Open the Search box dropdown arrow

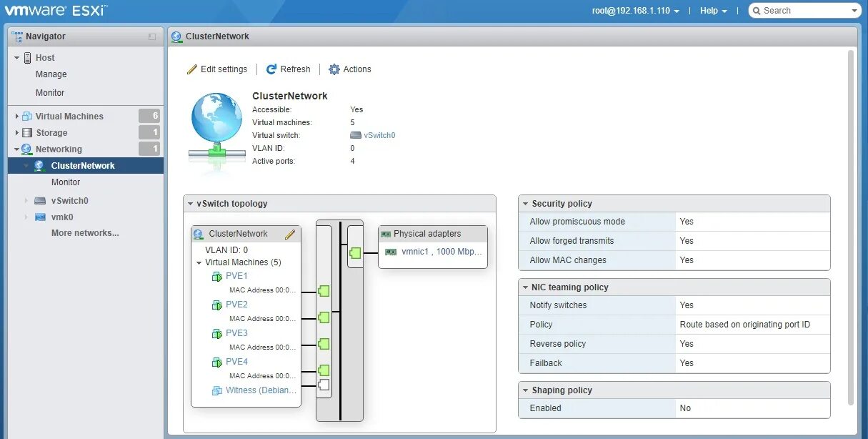pyautogui.click(x=854, y=11)
